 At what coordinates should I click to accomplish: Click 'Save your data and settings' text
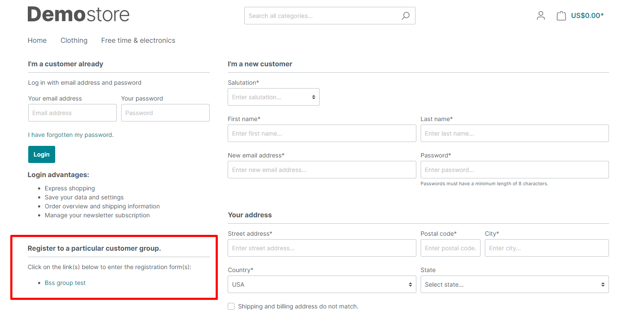pyautogui.click(x=84, y=197)
